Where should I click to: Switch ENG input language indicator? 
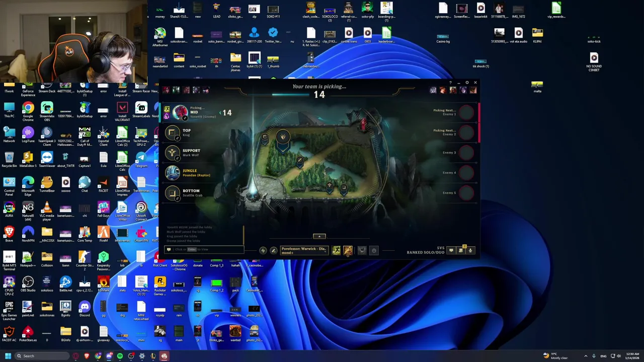coord(603,356)
